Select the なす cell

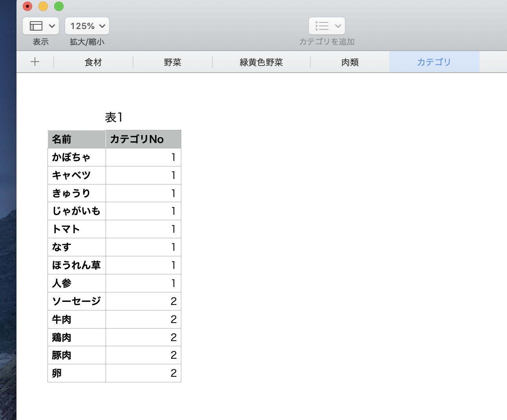tap(77, 247)
